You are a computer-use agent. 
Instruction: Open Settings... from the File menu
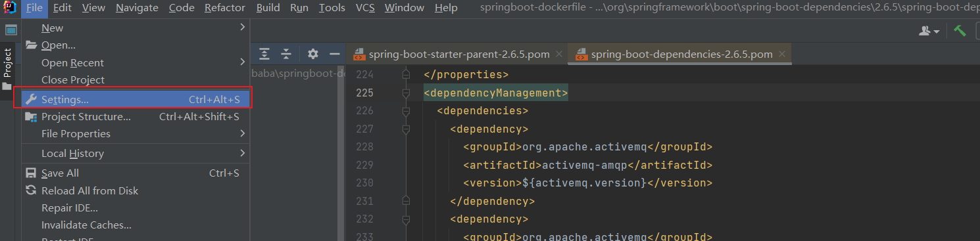tap(135, 99)
